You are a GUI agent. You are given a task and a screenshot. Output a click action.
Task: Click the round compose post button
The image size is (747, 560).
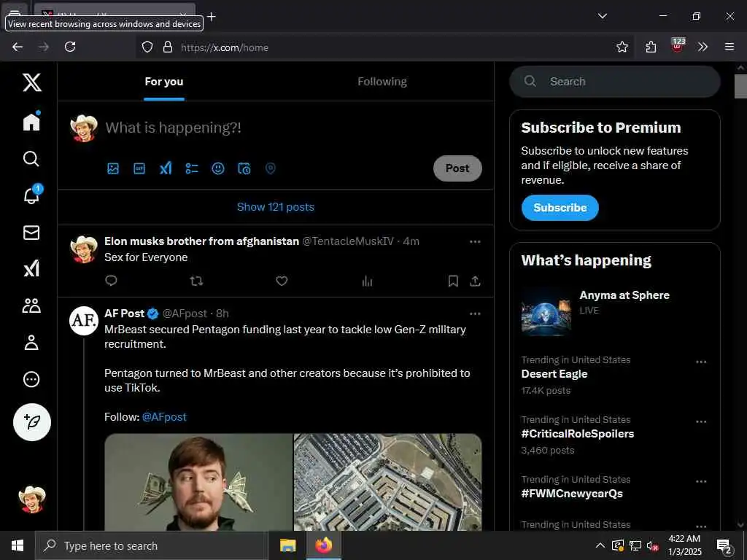pyautogui.click(x=32, y=422)
